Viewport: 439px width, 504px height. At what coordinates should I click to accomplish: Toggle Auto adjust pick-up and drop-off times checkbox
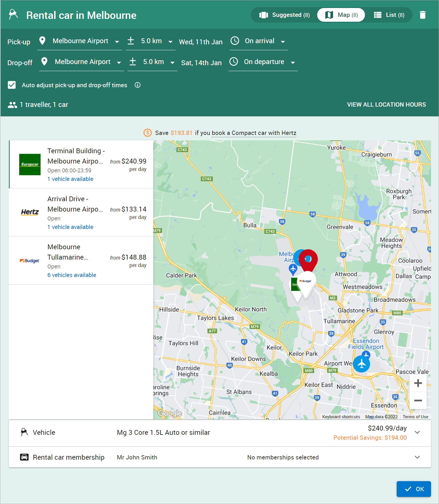(x=12, y=85)
